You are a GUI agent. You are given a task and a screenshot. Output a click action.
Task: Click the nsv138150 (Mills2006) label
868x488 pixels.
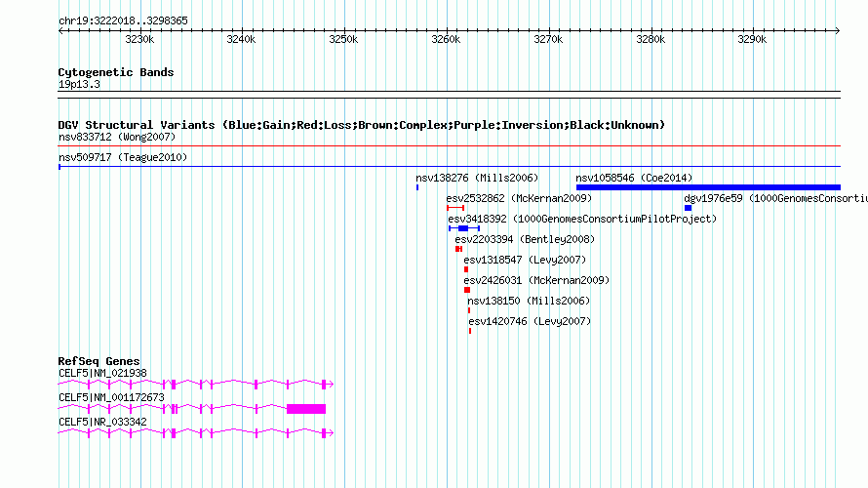pyautogui.click(x=529, y=301)
